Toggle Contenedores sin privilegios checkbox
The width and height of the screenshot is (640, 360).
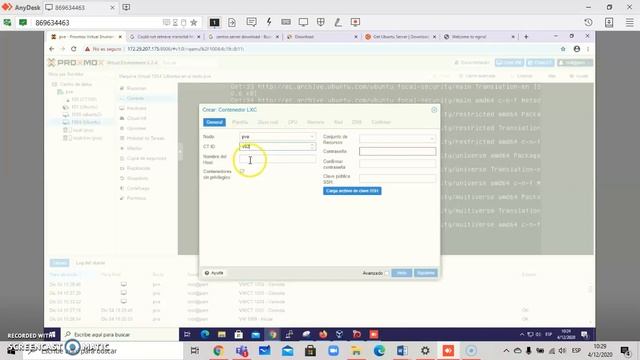tap(242, 171)
